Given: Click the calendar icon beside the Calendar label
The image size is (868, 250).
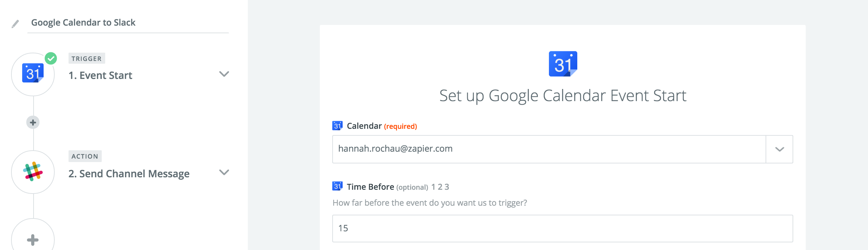Looking at the screenshot, I should pyautogui.click(x=337, y=126).
